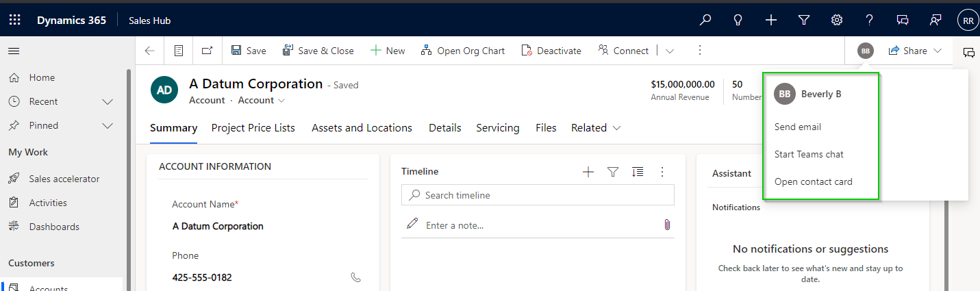The width and height of the screenshot is (980, 291).
Task: Open the Account form selector dropdown
Action: point(261,100)
